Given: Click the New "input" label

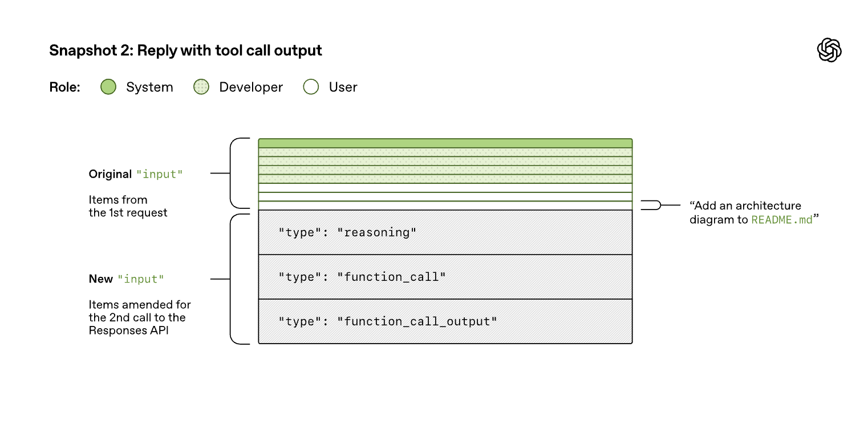Looking at the screenshot, I should pyautogui.click(x=126, y=279).
